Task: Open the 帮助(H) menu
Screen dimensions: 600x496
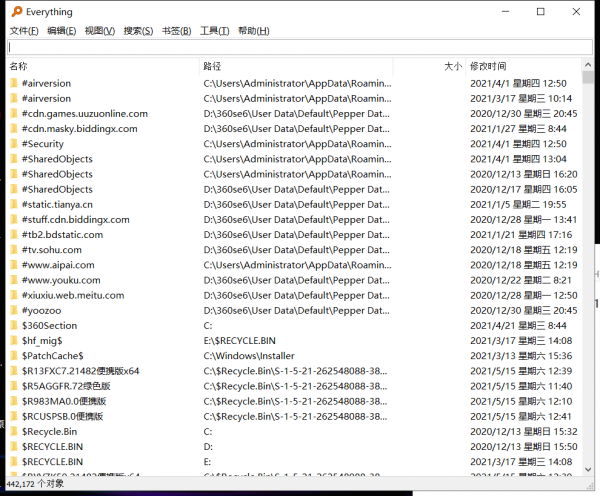Action: [x=254, y=31]
